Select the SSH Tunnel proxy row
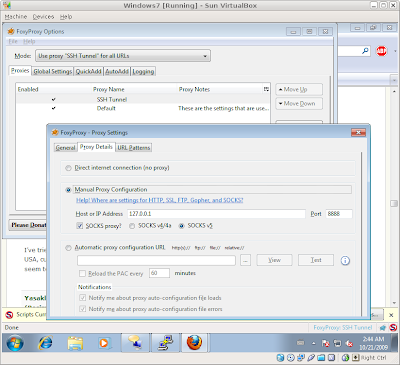Screen dimensions: 400x365 coord(143,99)
